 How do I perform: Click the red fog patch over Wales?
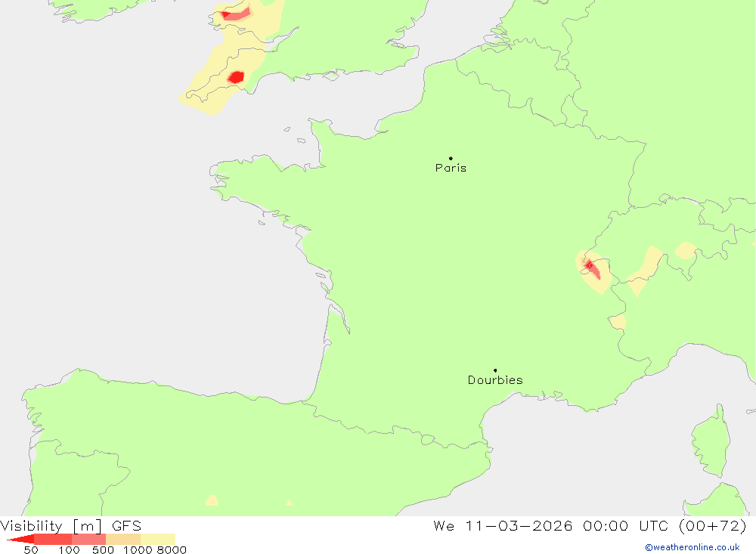click(x=236, y=14)
